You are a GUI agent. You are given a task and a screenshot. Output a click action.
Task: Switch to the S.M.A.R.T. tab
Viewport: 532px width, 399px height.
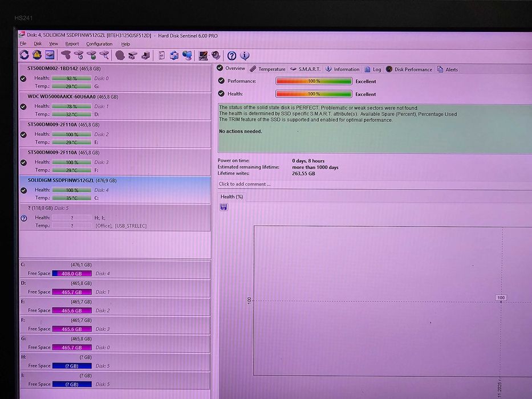pos(305,69)
